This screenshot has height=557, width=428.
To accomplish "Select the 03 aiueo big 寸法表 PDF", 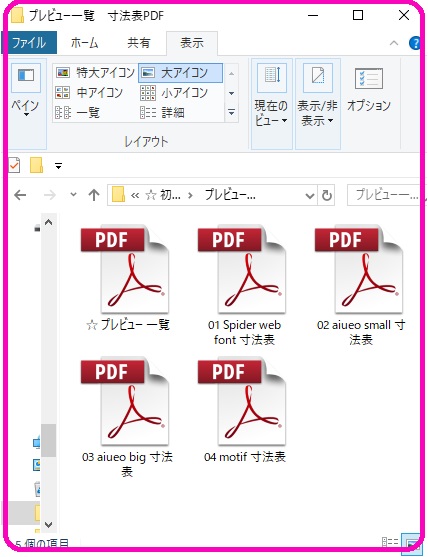I will coord(127,417).
